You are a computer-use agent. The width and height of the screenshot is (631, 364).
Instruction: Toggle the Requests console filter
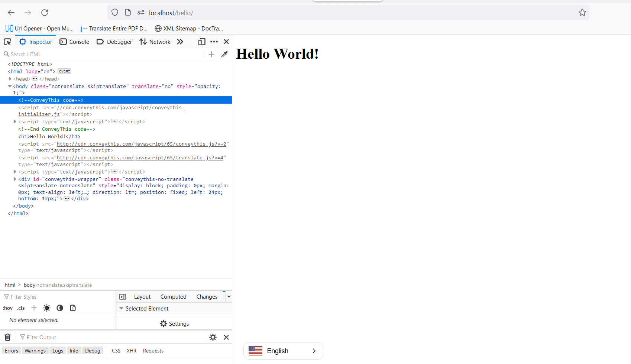tap(153, 351)
